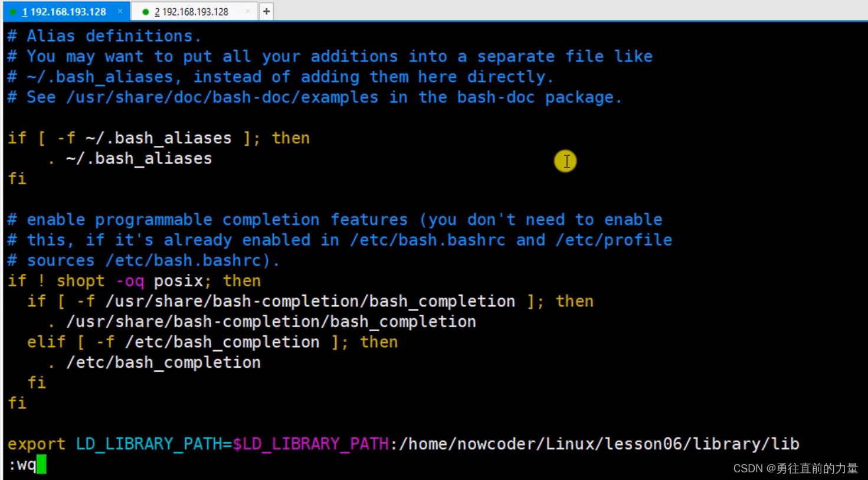The height and width of the screenshot is (480, 868).
Task: Click the '. /etc/bash_completion' line
Action: tap(154, 363)
